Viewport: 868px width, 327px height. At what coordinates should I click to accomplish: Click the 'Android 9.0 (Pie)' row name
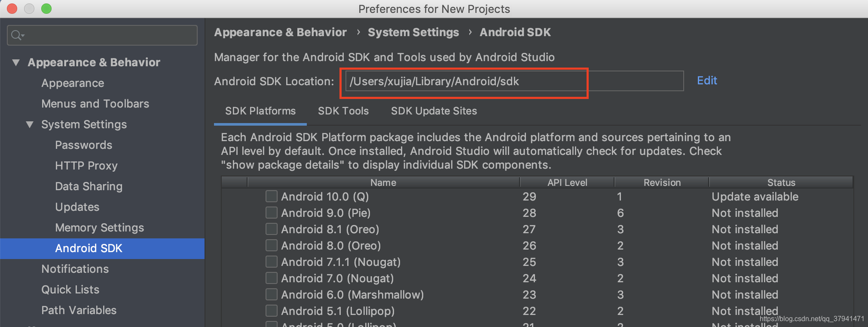click(x=326, y=213)
